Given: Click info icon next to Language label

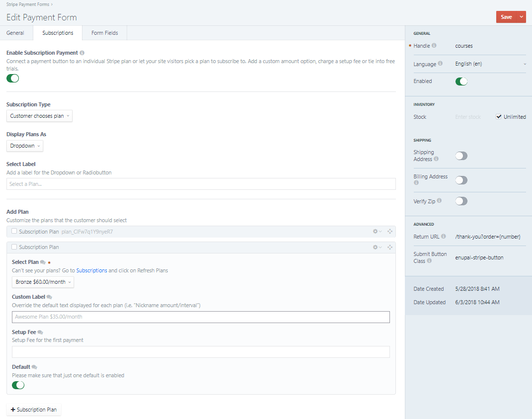Looking at the screenshot, I should click(440, 64).
